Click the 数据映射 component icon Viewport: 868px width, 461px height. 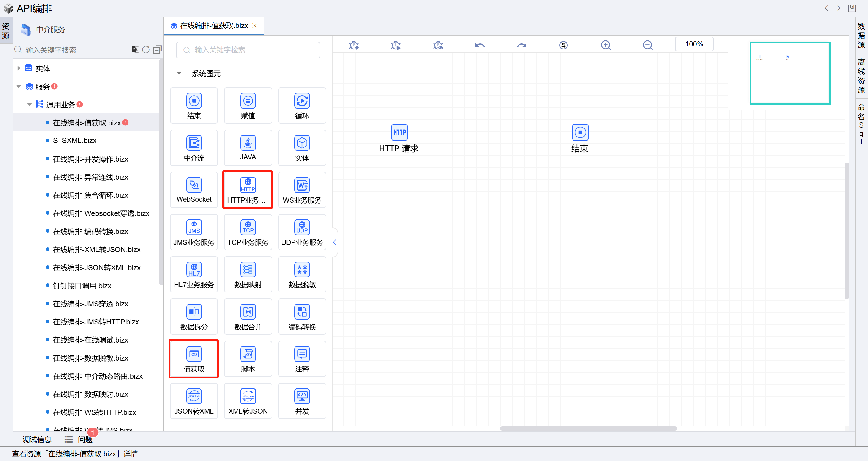tap(248, 270)
